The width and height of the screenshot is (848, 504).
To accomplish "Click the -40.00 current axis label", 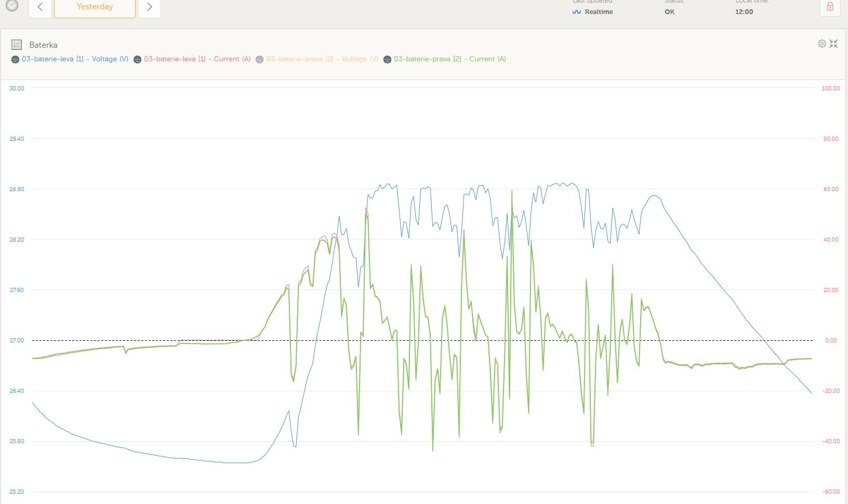I will click(x=830, y=441).
